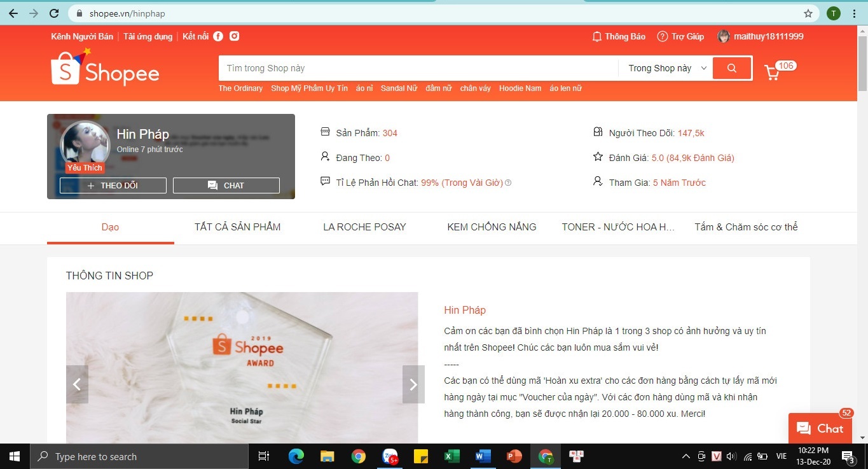Image resolution: width=868 pixels, height=469 pixels.
Task: Select the Dạo tab
Action: pyautogui.click(x=111, y=227)
